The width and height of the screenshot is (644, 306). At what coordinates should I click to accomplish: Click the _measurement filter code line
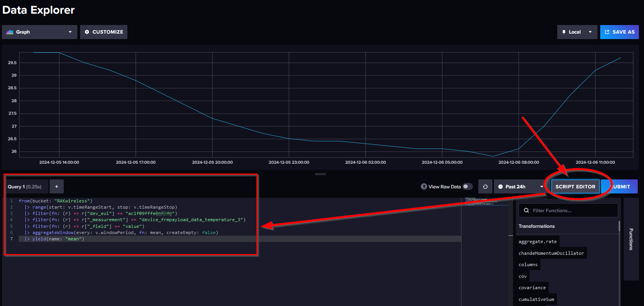coord(135,220)
